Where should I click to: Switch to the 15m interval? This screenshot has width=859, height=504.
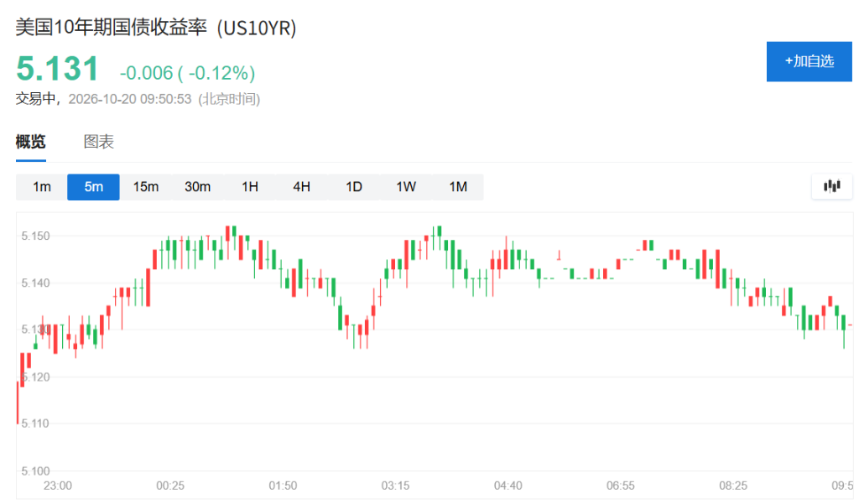point(146,187)
